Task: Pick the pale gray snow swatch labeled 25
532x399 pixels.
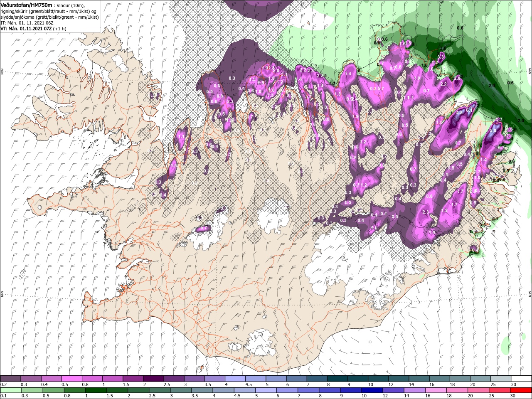Action: click(x=500, y=379)
